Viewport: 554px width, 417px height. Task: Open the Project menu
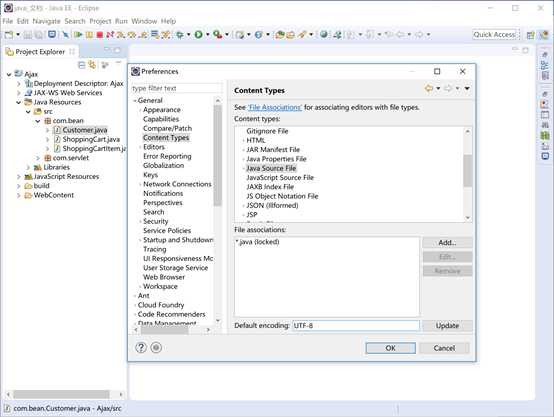pos(100,21)
